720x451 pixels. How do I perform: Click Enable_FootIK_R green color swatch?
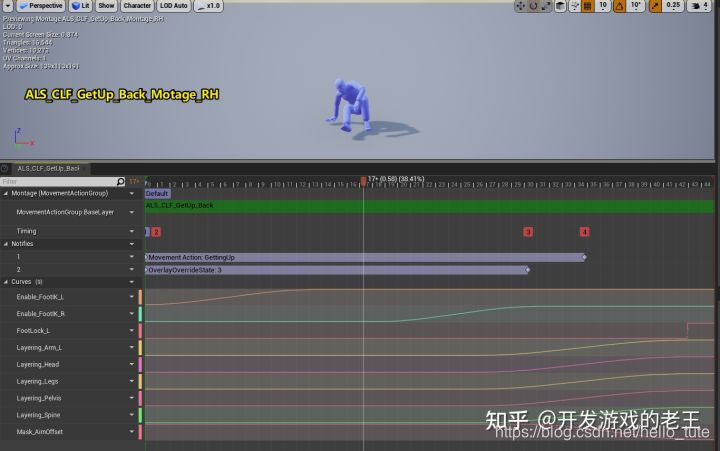click(x=140, y=314)
